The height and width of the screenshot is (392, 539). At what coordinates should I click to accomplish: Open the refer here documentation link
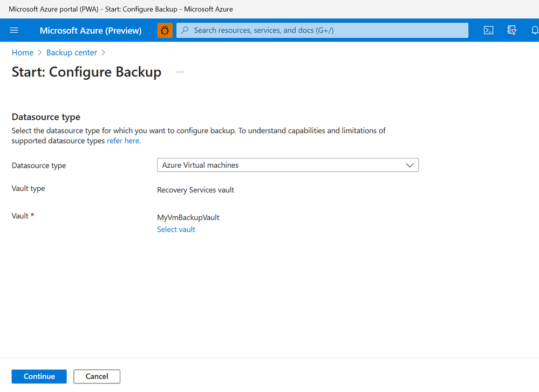point(123,141)
